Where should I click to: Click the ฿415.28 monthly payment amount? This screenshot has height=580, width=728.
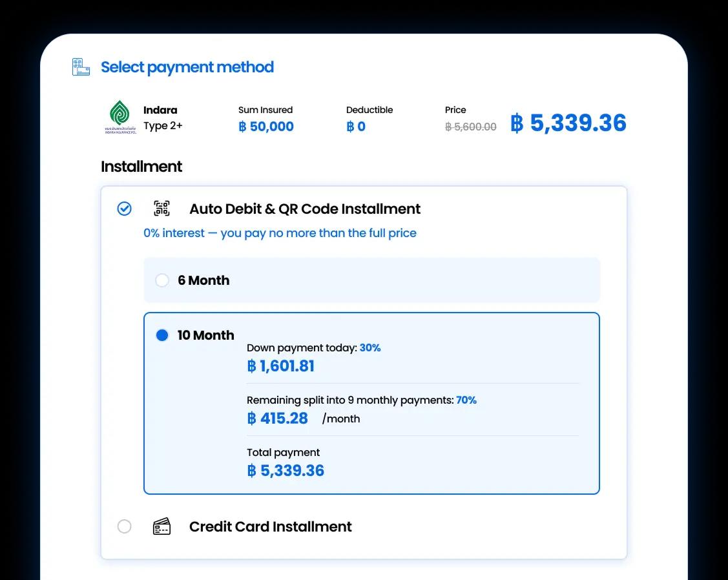(277, 419)
